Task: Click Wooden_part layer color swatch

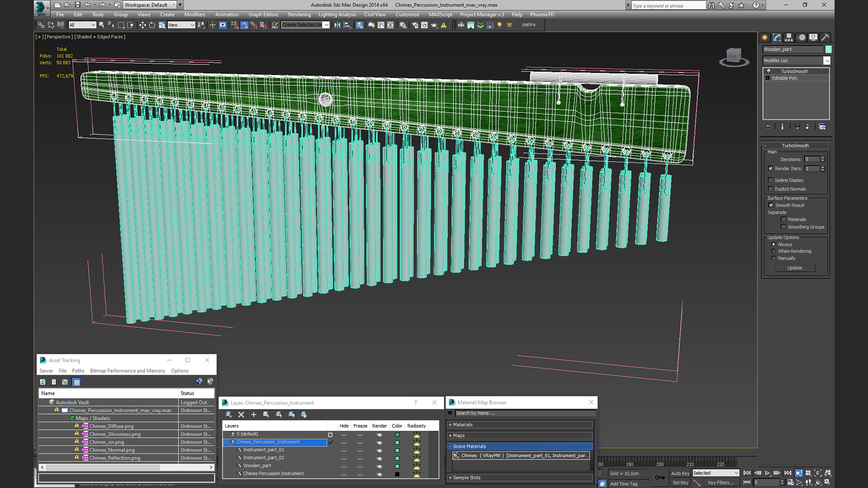Action: pyautogui.click(x=397, y=466)
